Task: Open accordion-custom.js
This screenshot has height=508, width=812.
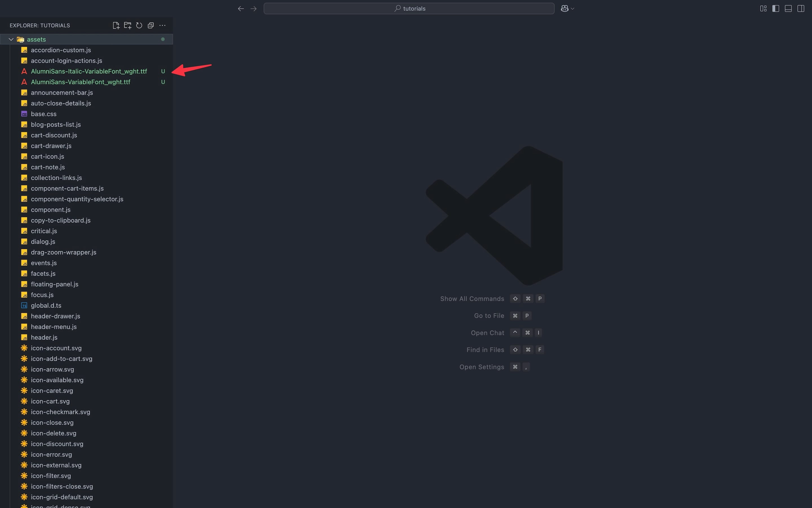Action: 87,50
